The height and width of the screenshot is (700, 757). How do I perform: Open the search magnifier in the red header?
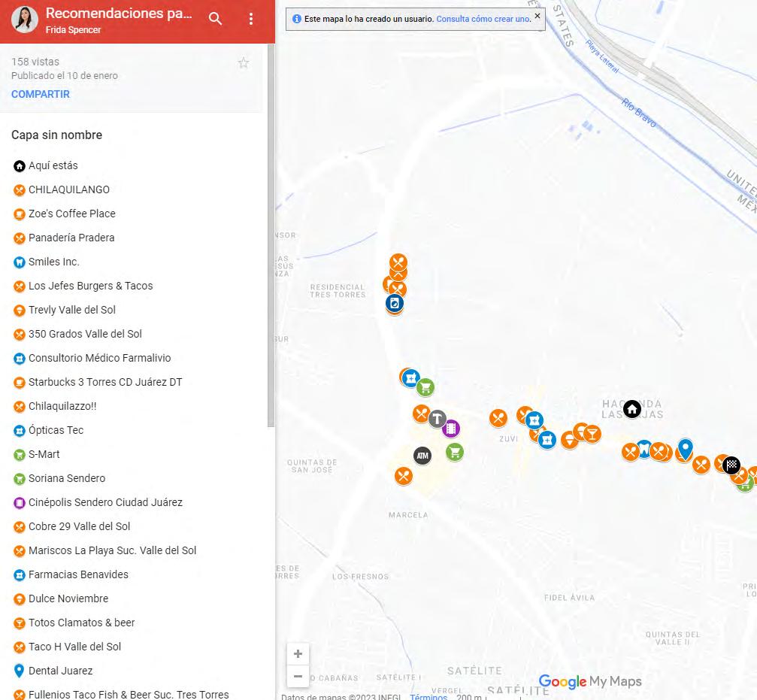pos(215,19)
